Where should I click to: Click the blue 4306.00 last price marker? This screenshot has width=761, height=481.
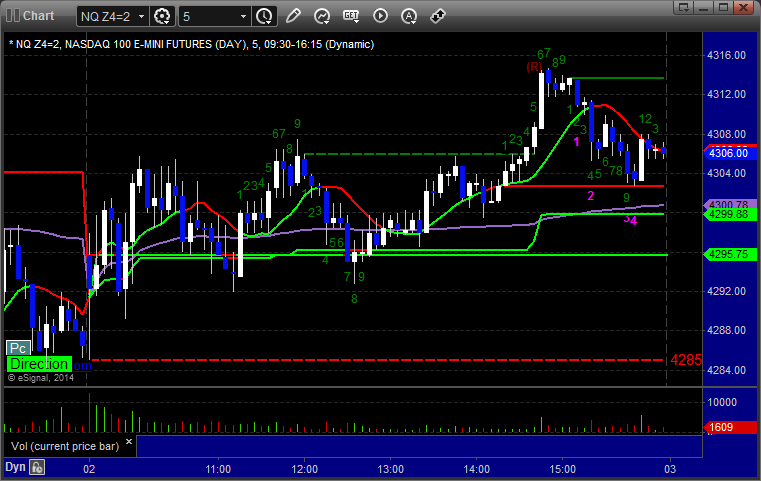pyautogui.click(x=730, y=153)
